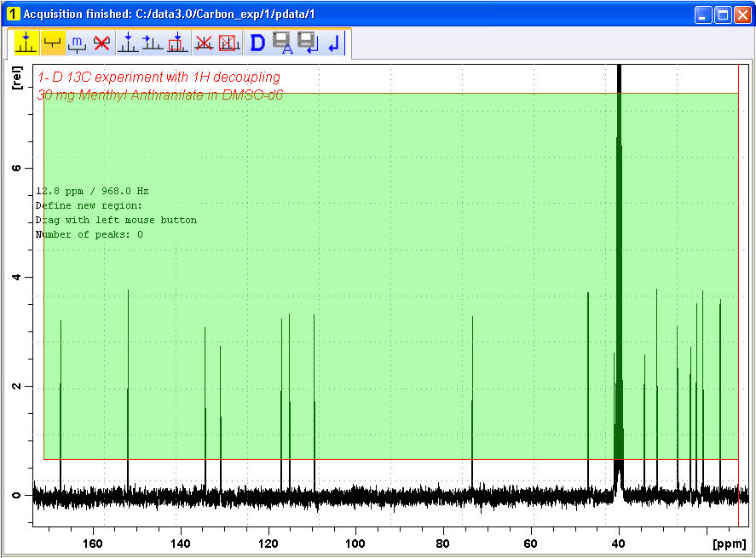
Task: Maximize the spectrum window
Action: click(x=724, y=14)
